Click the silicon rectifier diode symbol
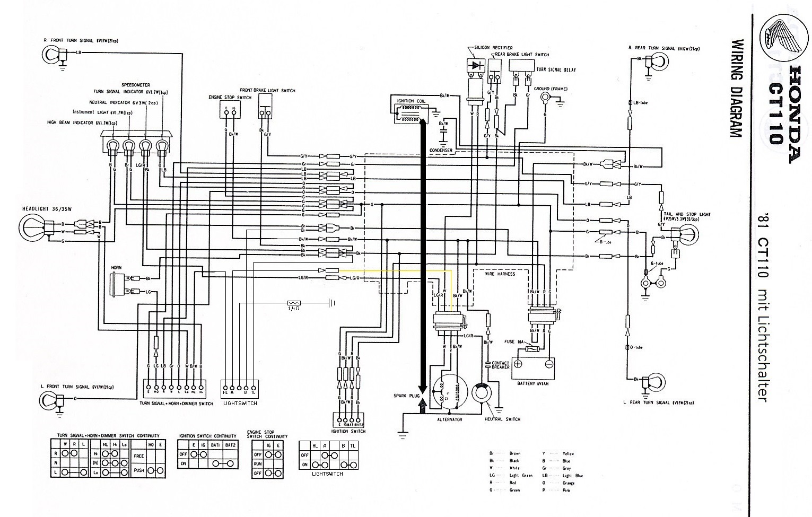This screenshot has width=812, height=517. click(x=475, y=65)
